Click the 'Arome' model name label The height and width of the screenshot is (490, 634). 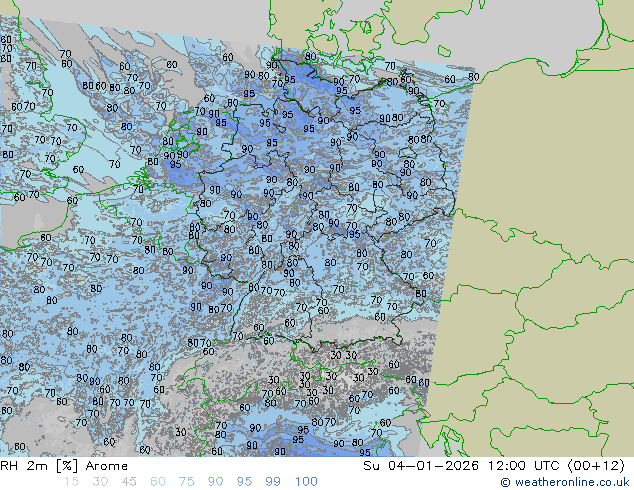coord(107,466)
